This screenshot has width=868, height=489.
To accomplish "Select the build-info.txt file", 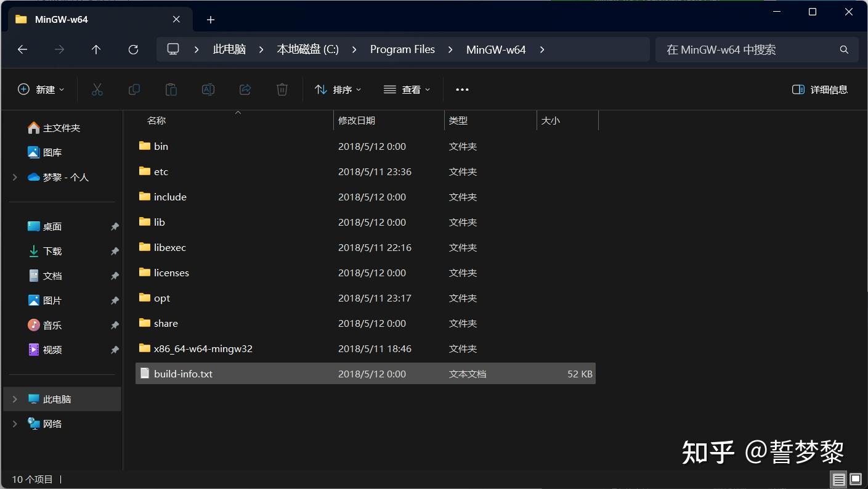I will tap(365, 374).
